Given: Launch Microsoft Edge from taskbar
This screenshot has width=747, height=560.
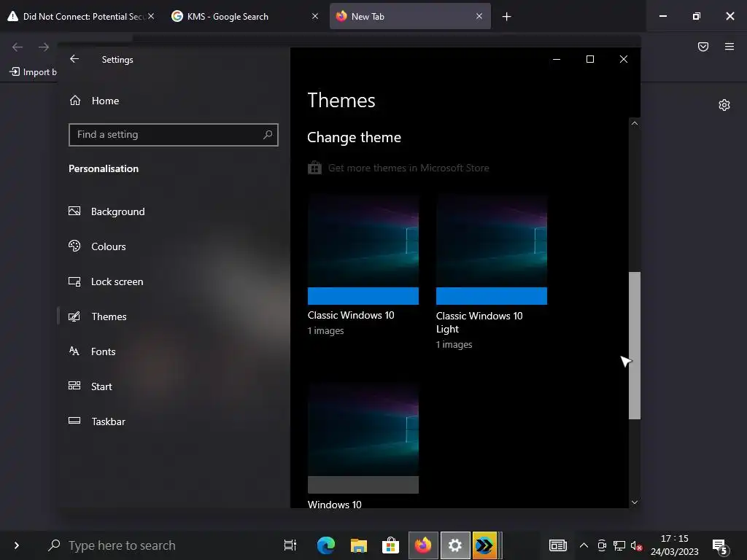Looking at the screenshot, I should click(x=326, y=545).
